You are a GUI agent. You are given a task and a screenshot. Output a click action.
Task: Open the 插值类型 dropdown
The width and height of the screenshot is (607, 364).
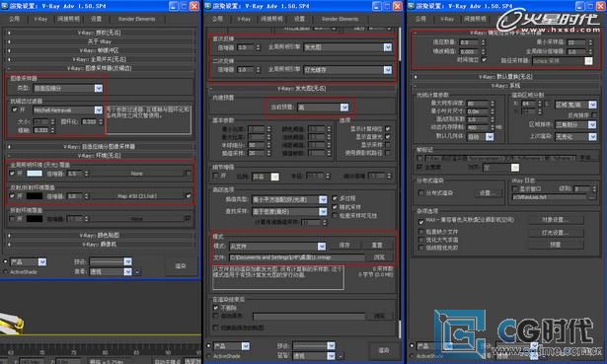289,199
